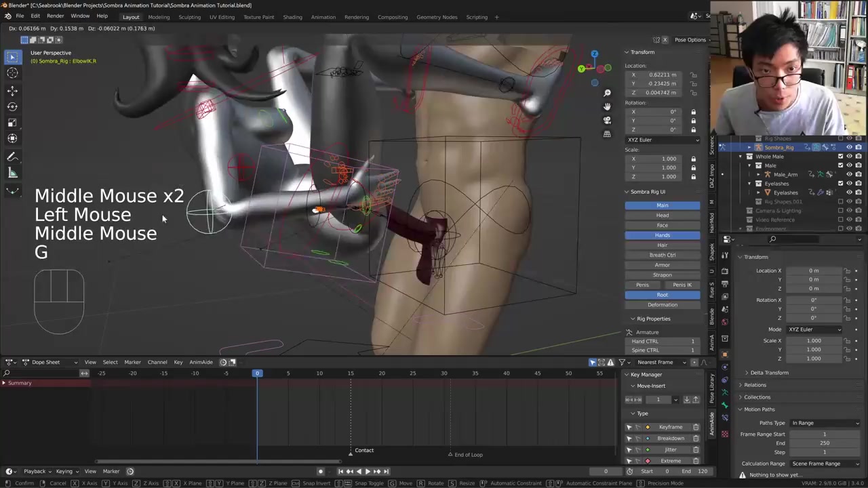Enable auto keying record button in timeline
868x488 pixels.
click(x=321, y=471)
